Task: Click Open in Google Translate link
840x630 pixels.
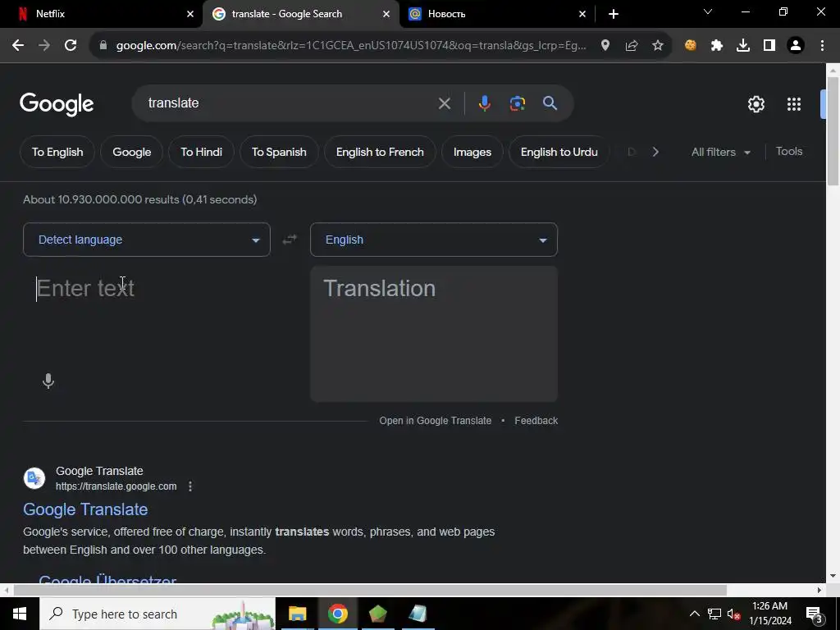Action: (x=435, y=421)
